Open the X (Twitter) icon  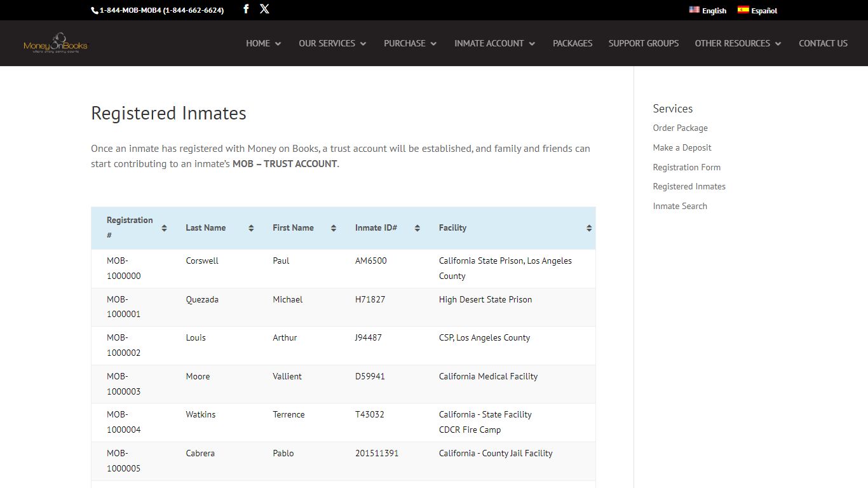pyautogui.click(x=264, y=9)
